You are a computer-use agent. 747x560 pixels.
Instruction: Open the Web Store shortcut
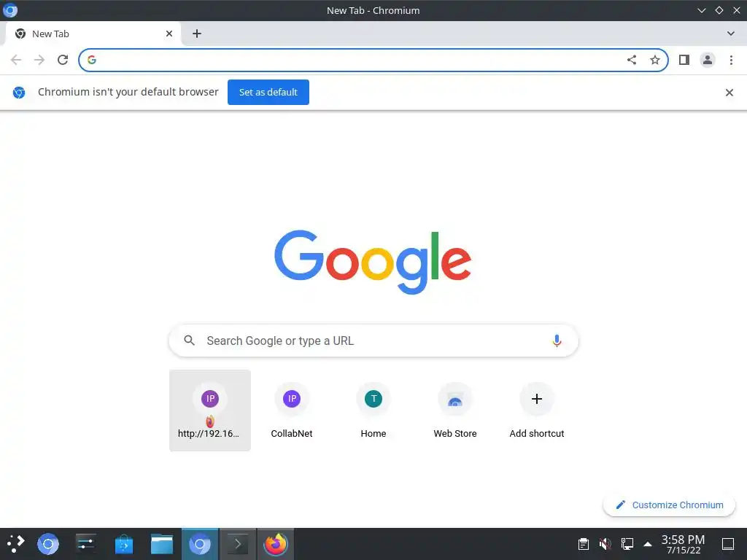[455, 411]
